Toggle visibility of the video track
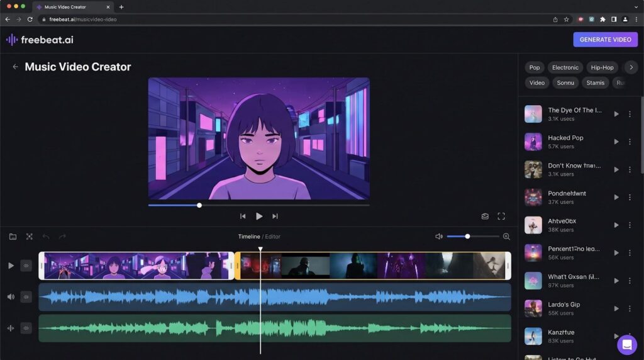This screenshot has width=644, height=360. (x=26, y=266)
